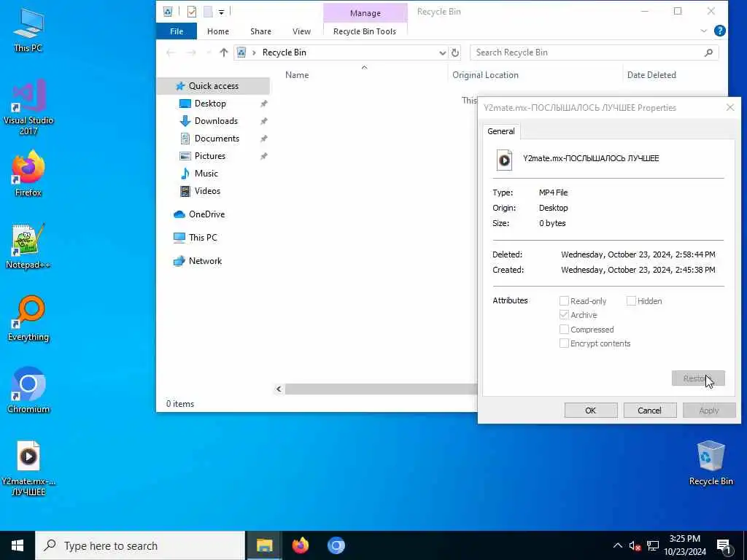Open network status tray icon
Viewport: 747px width, 560px height.
point(653,545)
